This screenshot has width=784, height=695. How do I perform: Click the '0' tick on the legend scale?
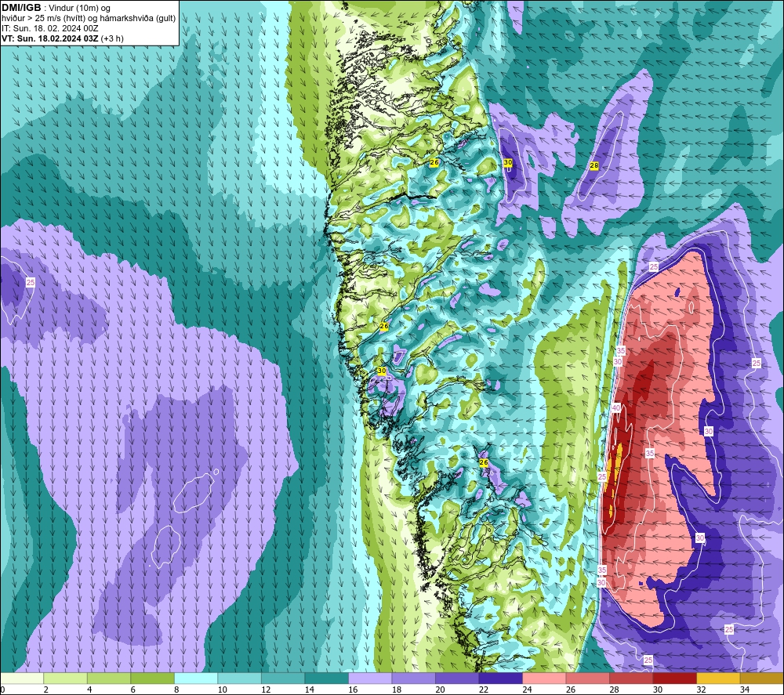[2, 690]
